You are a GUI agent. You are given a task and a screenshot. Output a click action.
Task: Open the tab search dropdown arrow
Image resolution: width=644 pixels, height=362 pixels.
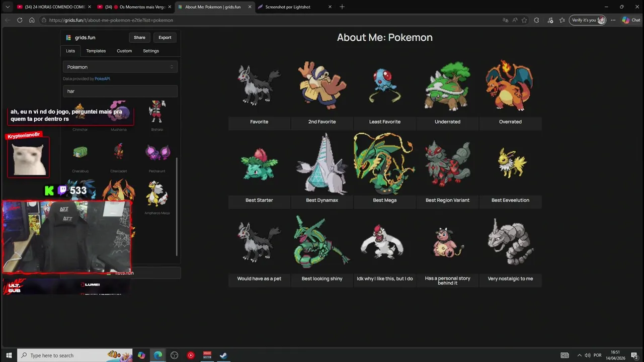coord(7,7)
